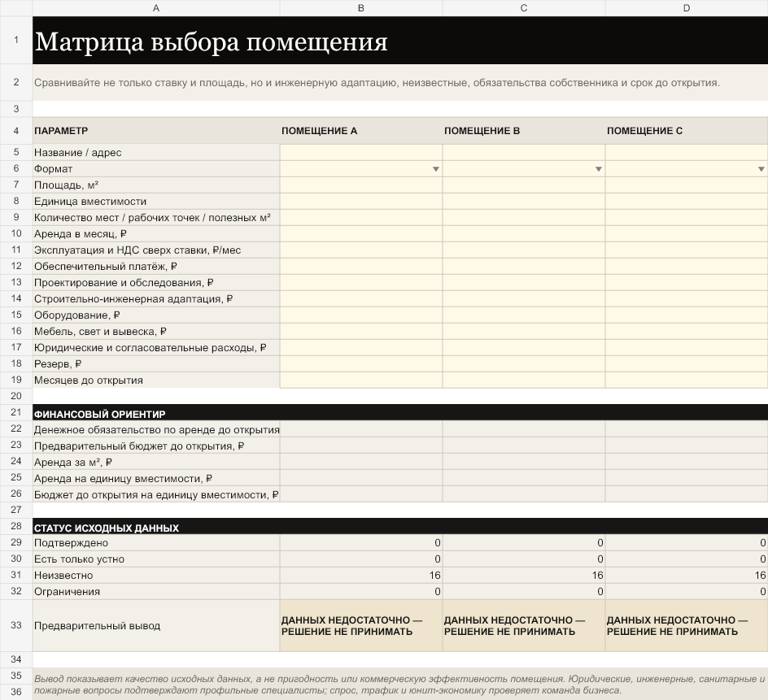Click the Месяцев до открытия input for Помещение C
Image resolution: width=768 pixels, height=700 pixels.
pyautogui.click(x=686, y=380)
